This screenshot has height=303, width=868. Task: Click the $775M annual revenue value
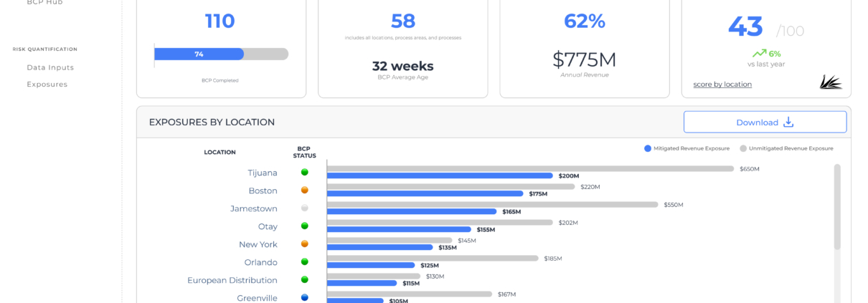pyautogui.click(x=584, y=59)
